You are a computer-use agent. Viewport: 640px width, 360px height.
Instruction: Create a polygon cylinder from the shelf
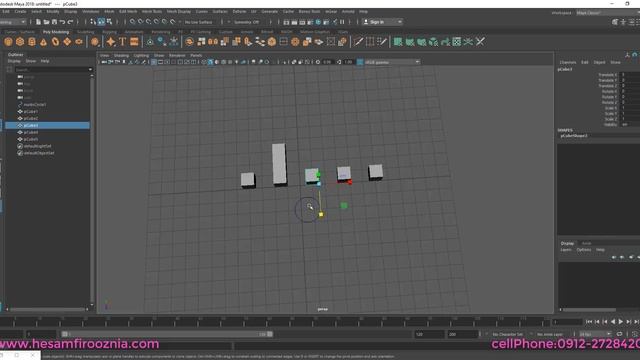pyautogui.click(x=32, y=42)
